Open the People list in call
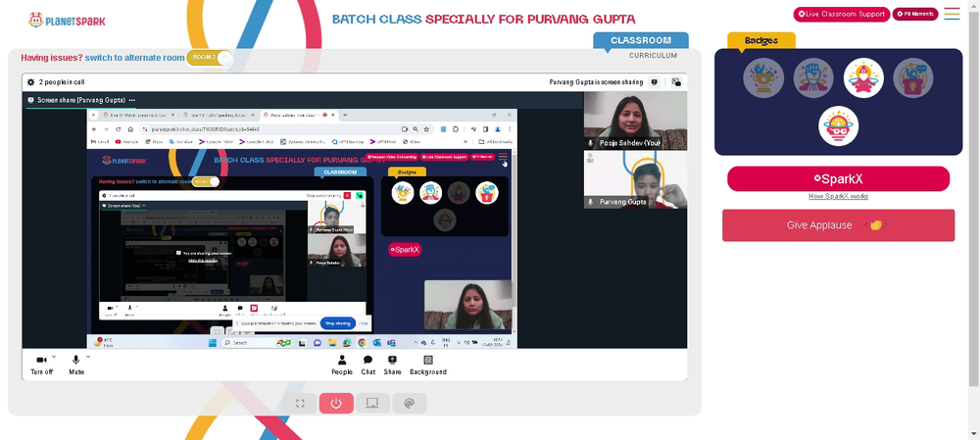 click(x=342, y=365)
